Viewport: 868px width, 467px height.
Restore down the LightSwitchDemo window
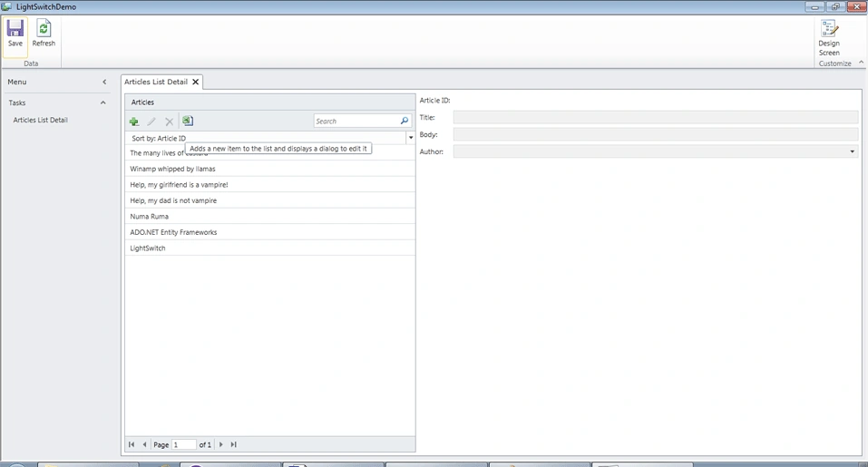[835, 6]
